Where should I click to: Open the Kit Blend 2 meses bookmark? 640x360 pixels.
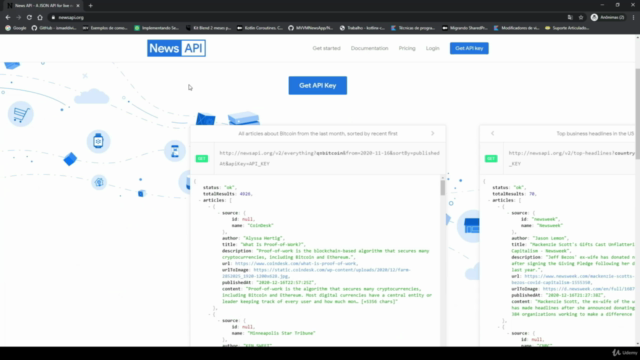pyautogui.click(x=208, y=28)
